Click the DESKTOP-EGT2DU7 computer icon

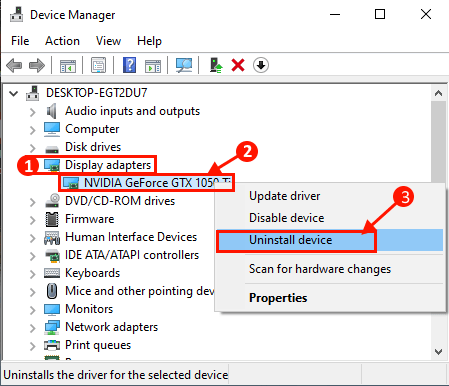tap(33, 93)
